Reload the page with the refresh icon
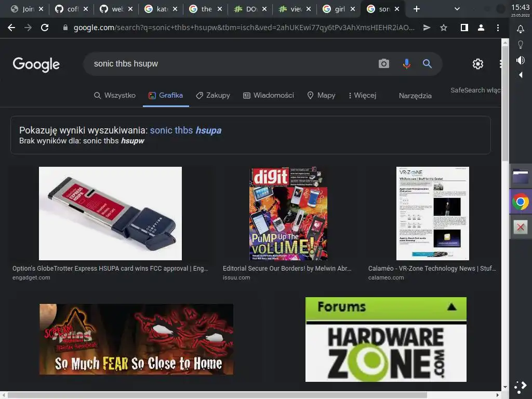Image resolution: width=532 pixels, height=399 pixels. coord(45,28)
